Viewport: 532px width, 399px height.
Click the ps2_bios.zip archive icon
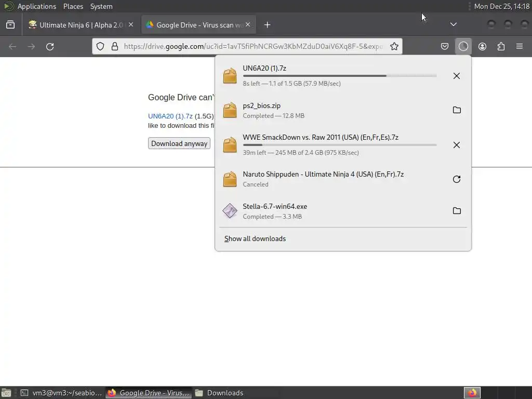pyautogui.click(x=230, y=110)
